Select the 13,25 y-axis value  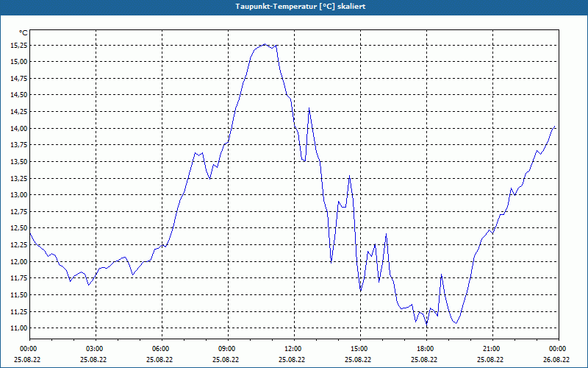[x=19, y=178]
